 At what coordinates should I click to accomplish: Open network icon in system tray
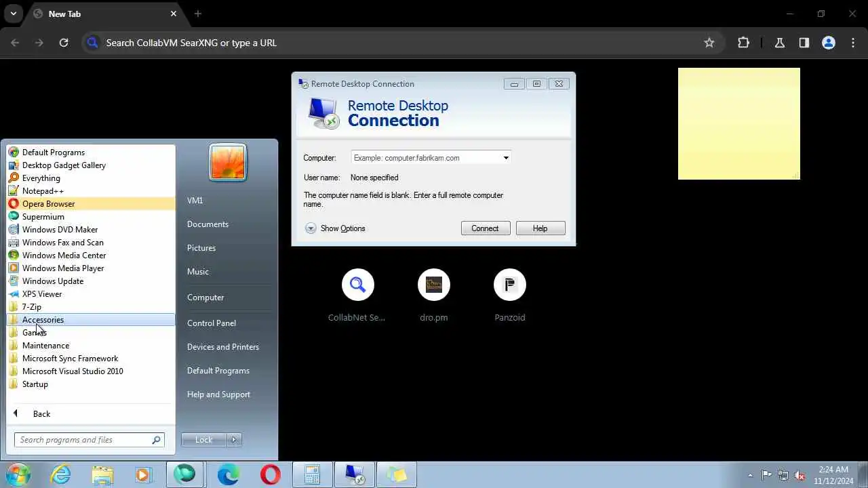(783, 475)
